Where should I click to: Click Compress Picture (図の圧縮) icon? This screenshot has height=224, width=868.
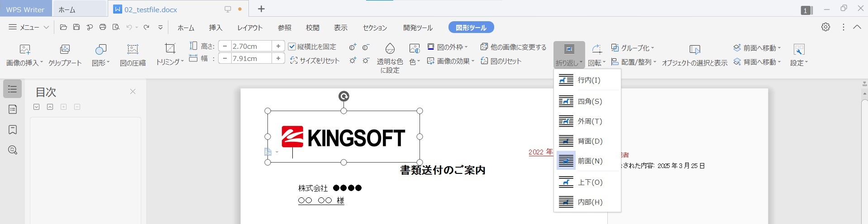133,55
